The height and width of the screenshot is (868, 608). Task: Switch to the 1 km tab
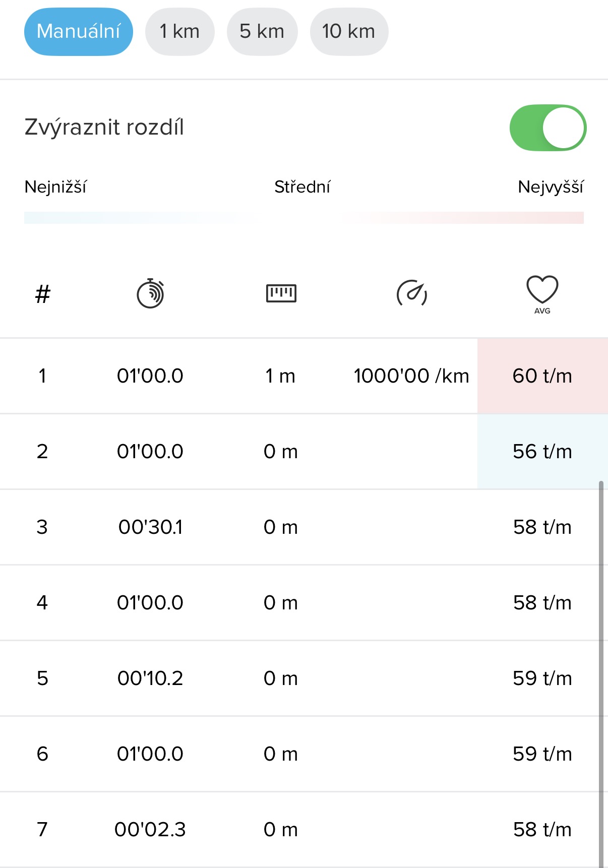179,32
